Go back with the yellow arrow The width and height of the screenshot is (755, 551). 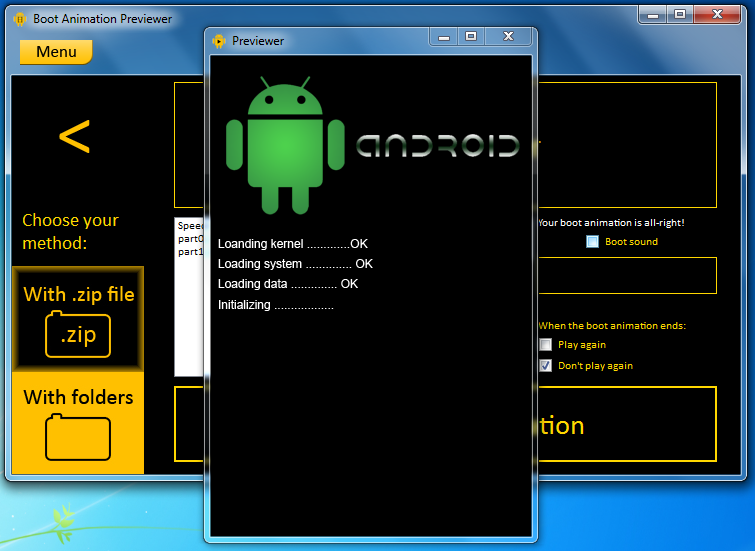(75, 136)
